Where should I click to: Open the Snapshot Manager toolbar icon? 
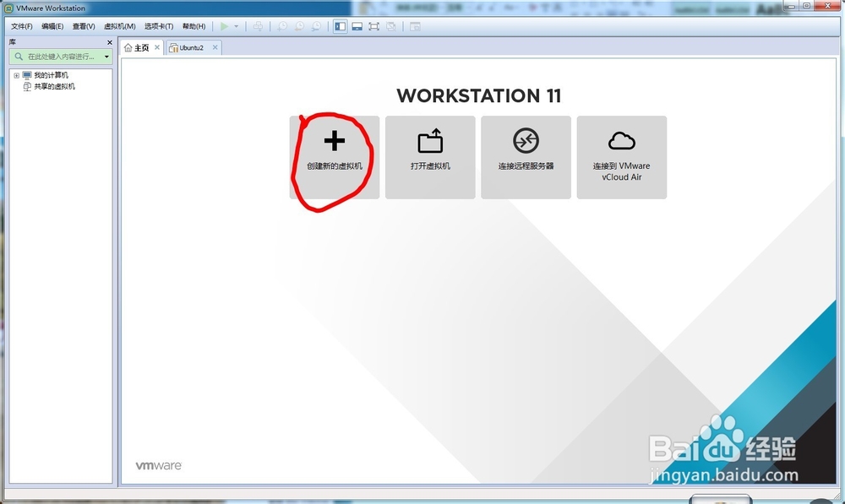tap(316, 26)
